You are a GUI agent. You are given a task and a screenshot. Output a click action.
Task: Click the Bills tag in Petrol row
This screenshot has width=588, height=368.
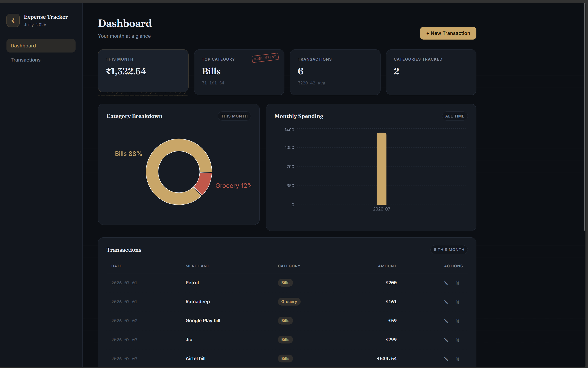click(285, 283)
